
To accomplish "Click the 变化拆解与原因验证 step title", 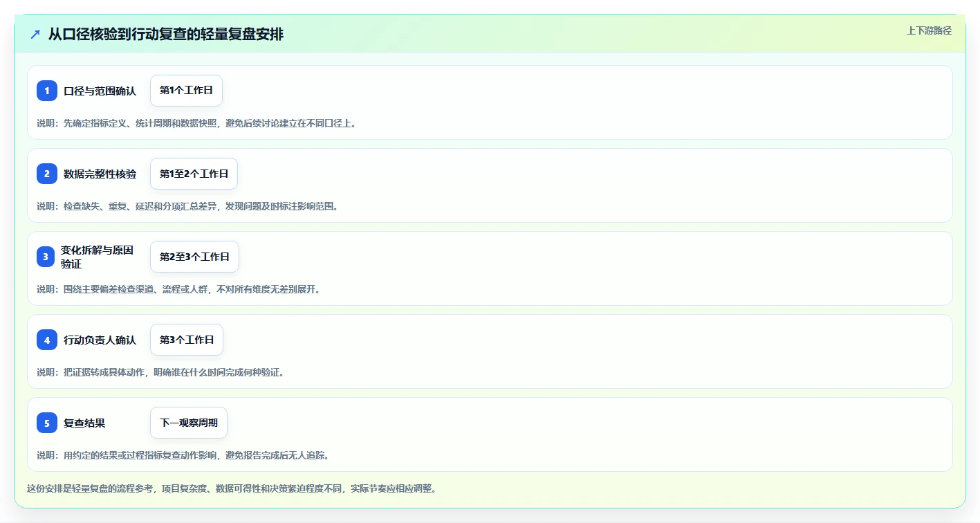I will coord(97,257).
